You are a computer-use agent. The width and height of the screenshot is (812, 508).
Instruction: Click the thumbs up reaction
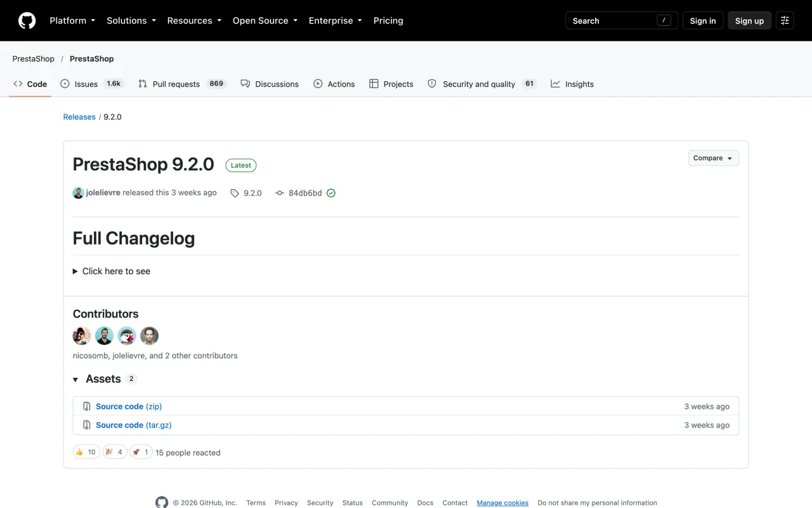(86, 452)
